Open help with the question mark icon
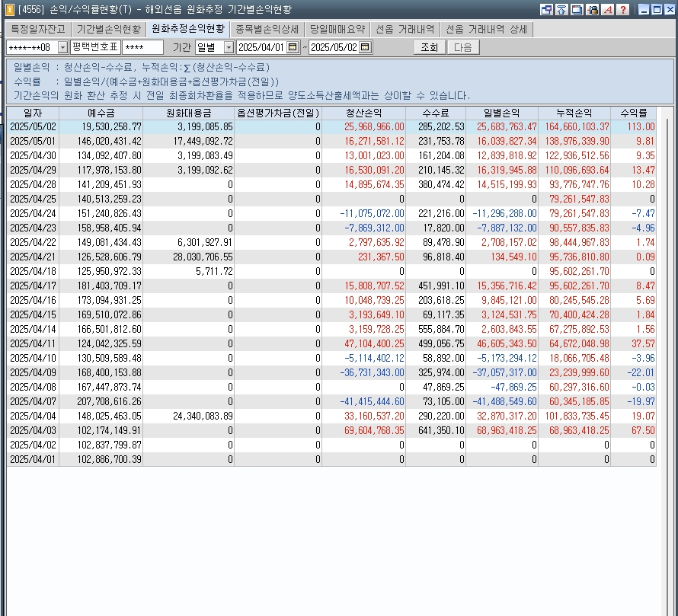This screenshot has height=616, width=678. coord(622,9)
